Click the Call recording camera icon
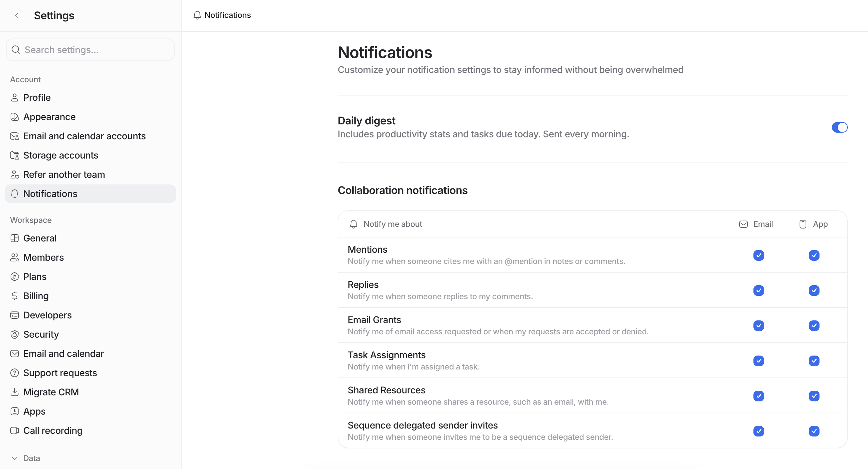Image resolution: width=868 pixels, height=469 pixels. [x=14, y=431]
